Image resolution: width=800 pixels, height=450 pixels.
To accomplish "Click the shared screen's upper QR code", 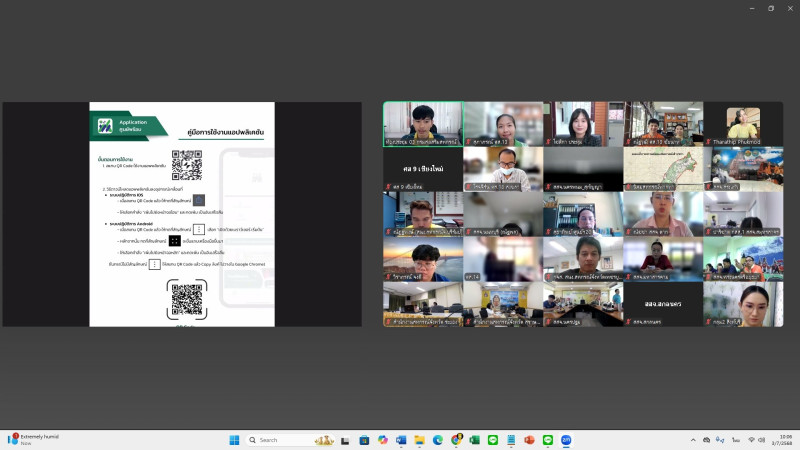I will click(x=187, y=165).
